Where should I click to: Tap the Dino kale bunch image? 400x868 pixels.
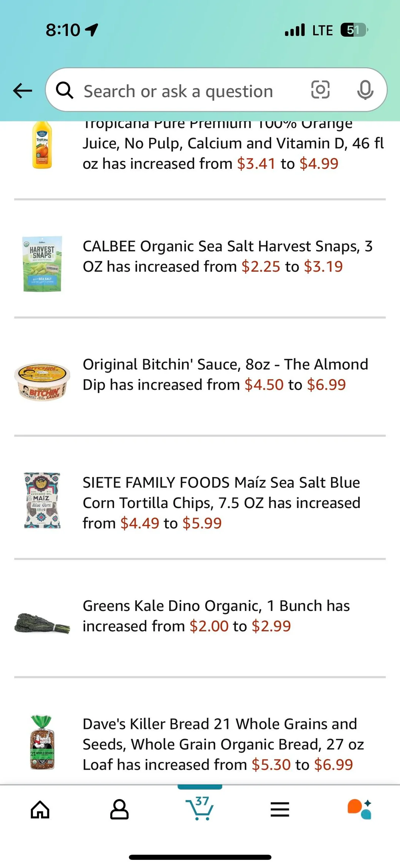click(42, 624)
